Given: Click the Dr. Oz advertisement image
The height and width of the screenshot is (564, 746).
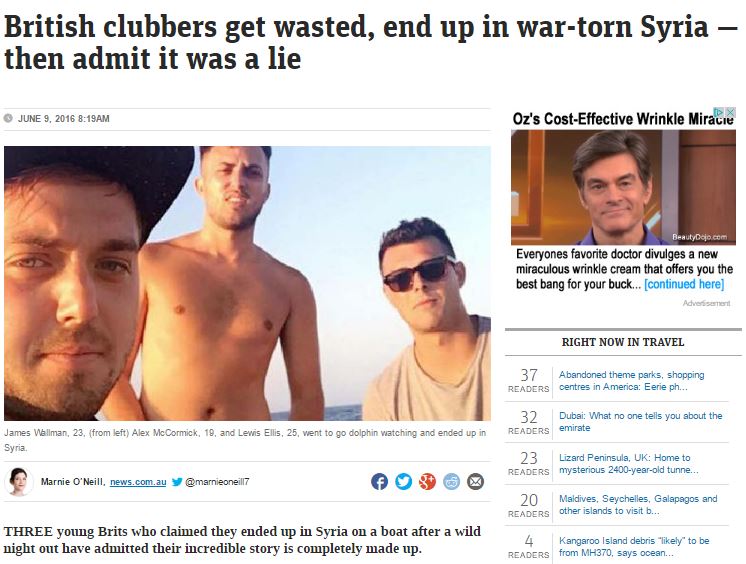Looking at the screenshot, I should pyautogui.click(x=623, y=188).
